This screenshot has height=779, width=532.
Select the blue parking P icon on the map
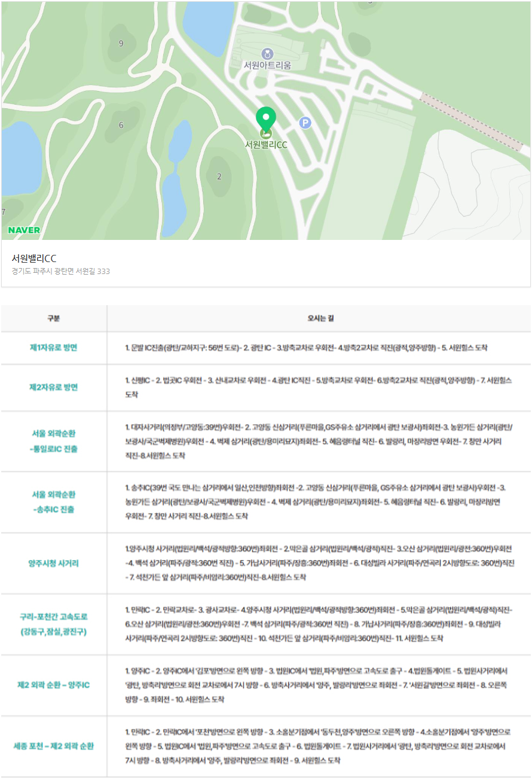(x=305, y=124)
